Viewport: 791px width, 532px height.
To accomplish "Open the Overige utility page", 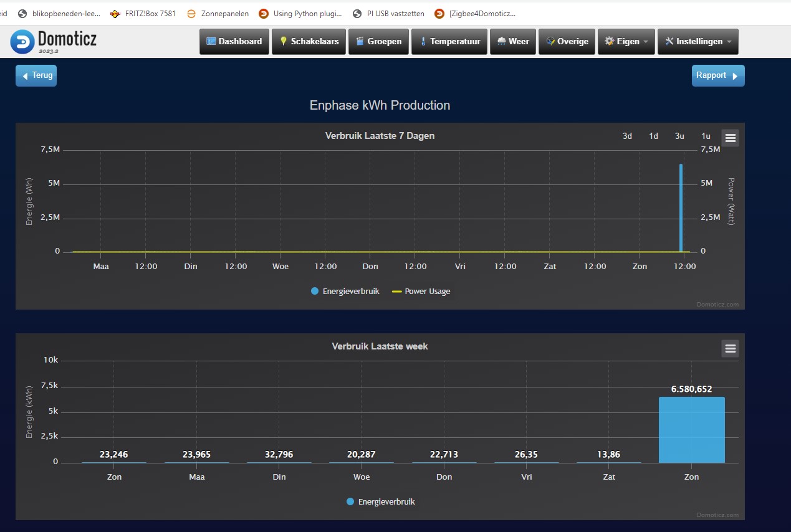I will coord(567,42).
